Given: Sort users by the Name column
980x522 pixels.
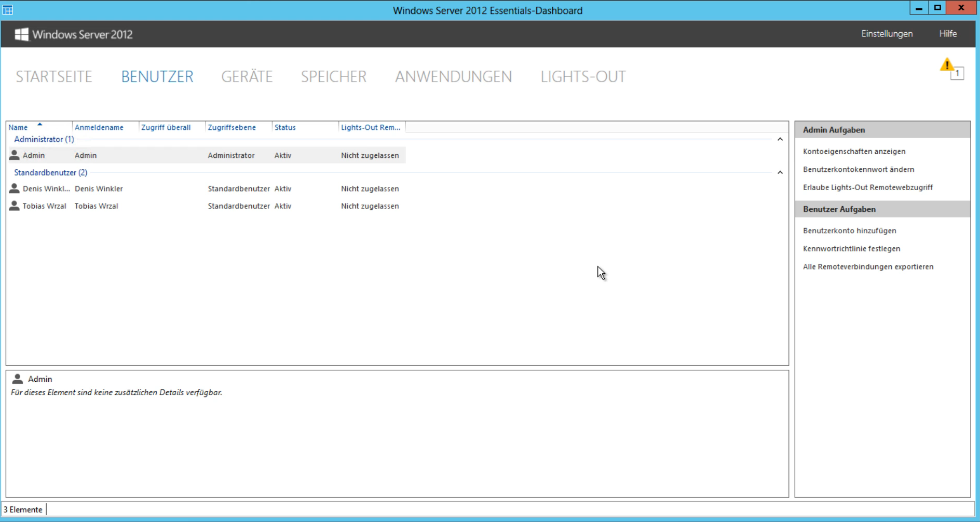Looking at the screenshot, I should [x=19, y=127].
